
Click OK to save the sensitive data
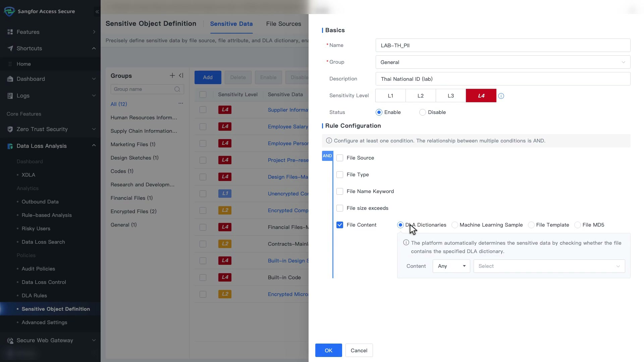pyautogui.click(x=328, y=350)
